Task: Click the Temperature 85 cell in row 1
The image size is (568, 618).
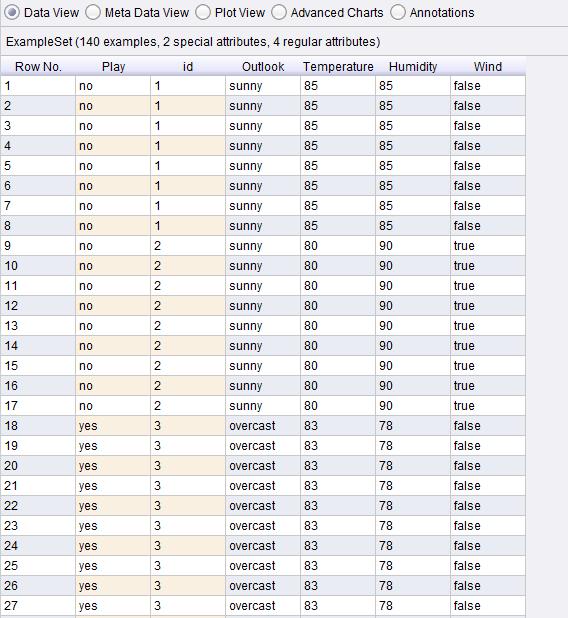Action: [338, 86]
